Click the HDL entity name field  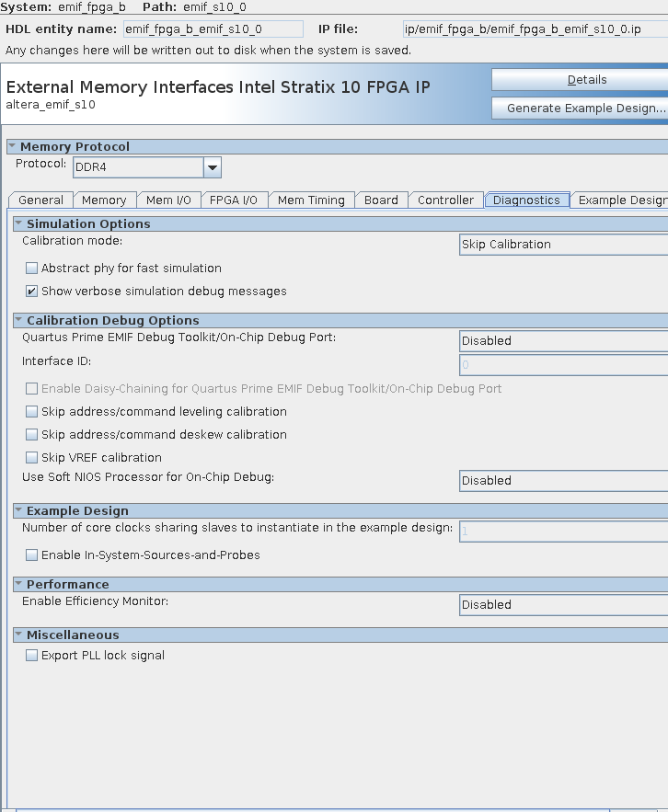pos(213,29)
